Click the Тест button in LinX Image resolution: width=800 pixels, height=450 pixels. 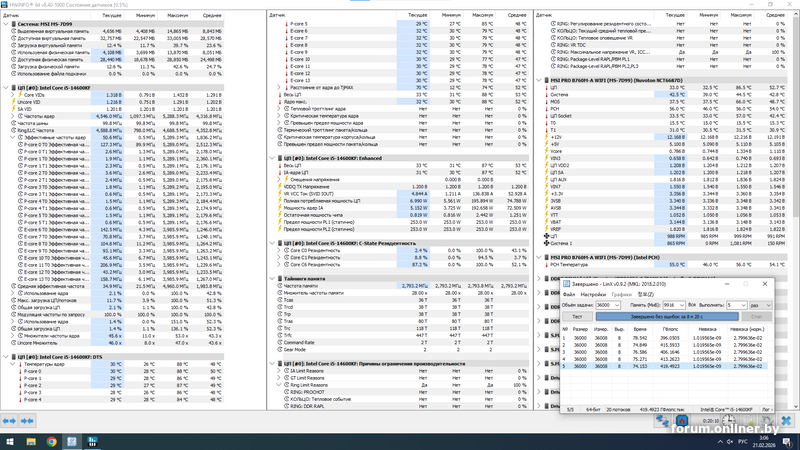click(x=579, y=316)
